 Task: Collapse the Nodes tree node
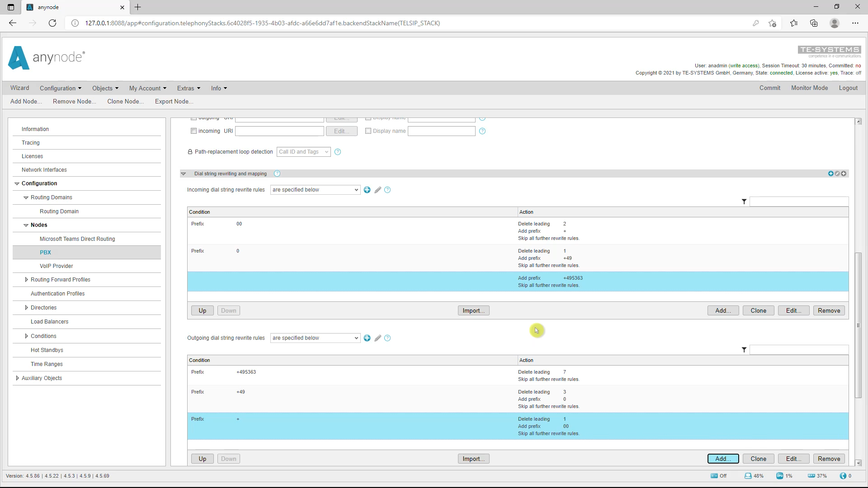(26, 225)
